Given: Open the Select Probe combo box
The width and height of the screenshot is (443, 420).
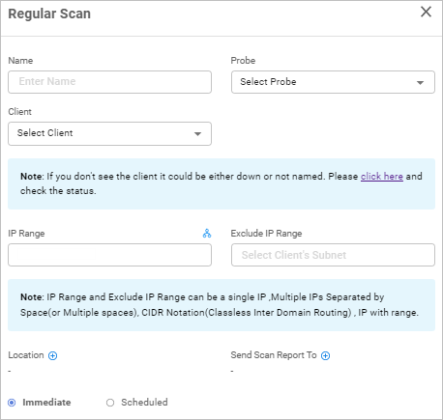Looking at the screenshot, I should (x=333, y=82).
